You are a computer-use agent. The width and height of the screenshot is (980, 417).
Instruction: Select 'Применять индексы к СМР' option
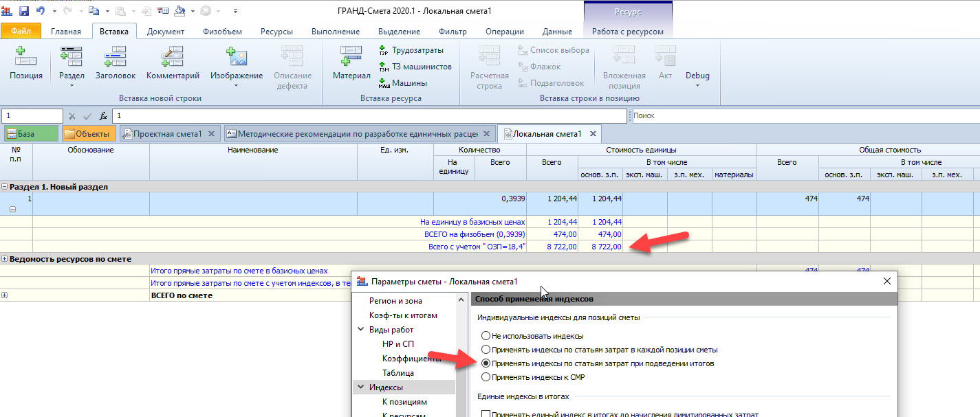pyautogui.click(x=486, y=377)
